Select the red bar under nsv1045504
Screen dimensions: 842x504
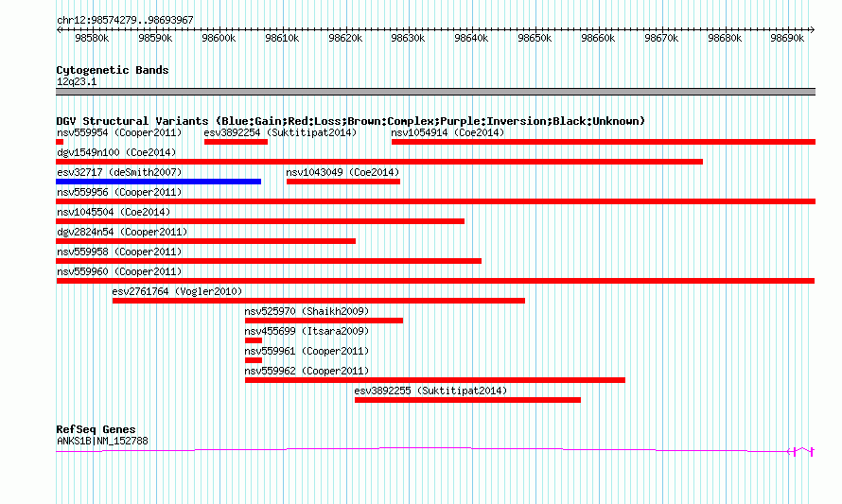coord(260,221)
